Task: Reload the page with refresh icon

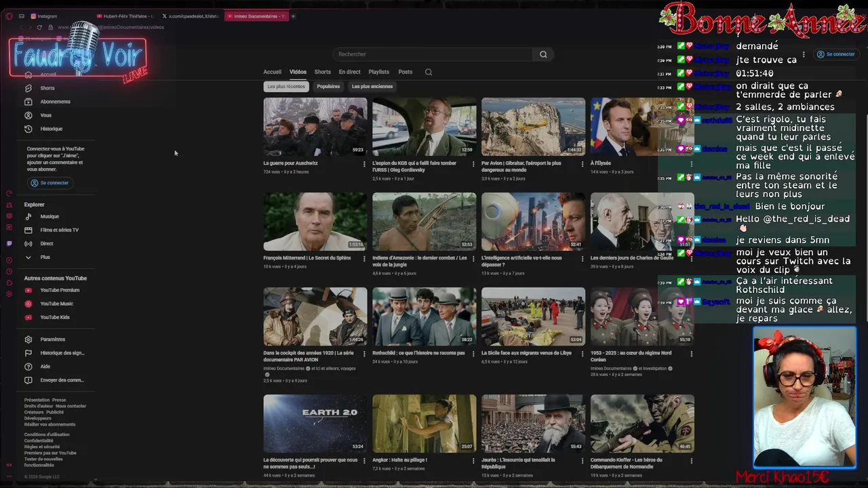Action: [x=39, y=28]
